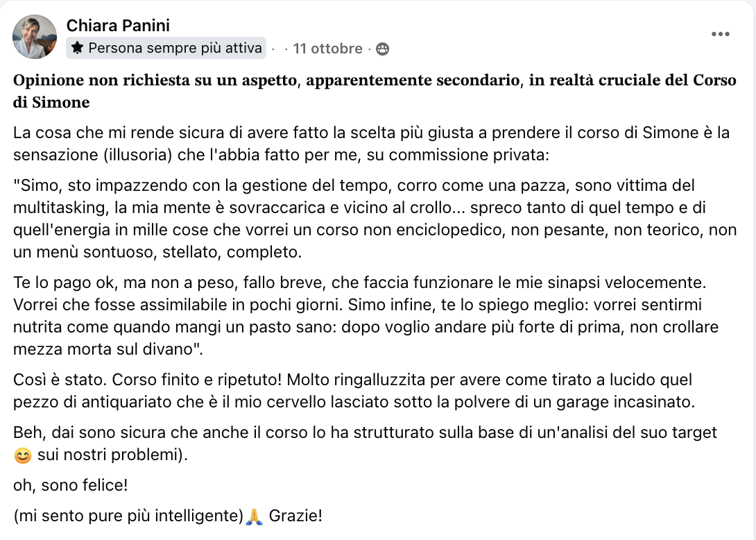Open the Chiara Panini profile name link
The image size is (756, 540).
click(118, 26)
